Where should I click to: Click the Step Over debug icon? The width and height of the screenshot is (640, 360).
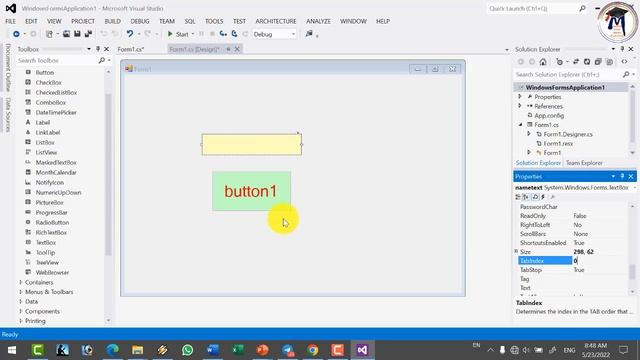[234, 34]
